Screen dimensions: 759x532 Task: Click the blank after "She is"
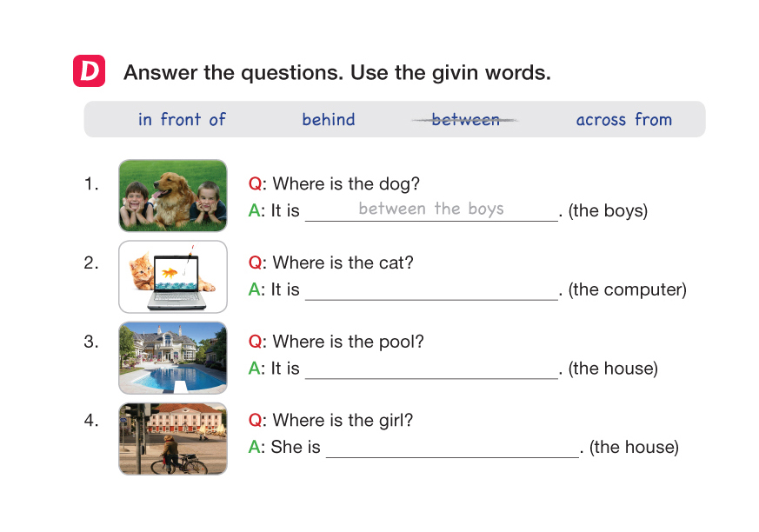pos(451,448)
